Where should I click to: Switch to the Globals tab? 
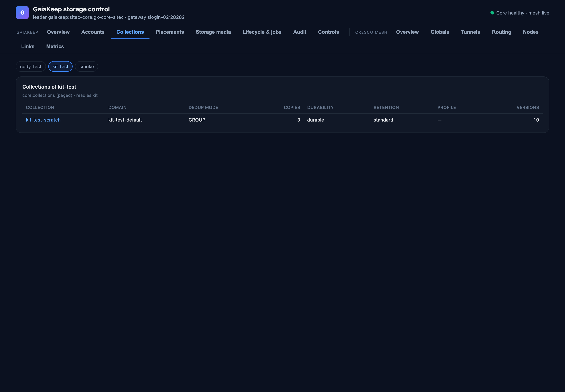[440, 32]
